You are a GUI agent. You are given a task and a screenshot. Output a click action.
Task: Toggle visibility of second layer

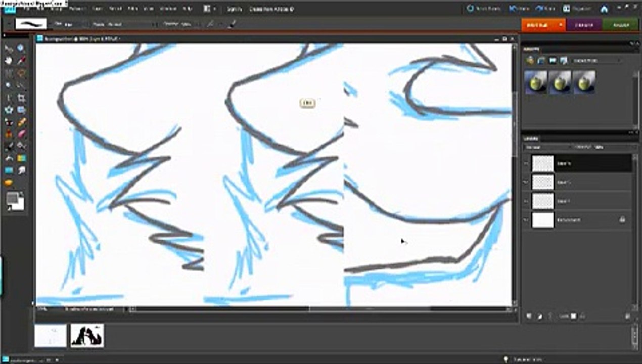(x=527, y=182)
